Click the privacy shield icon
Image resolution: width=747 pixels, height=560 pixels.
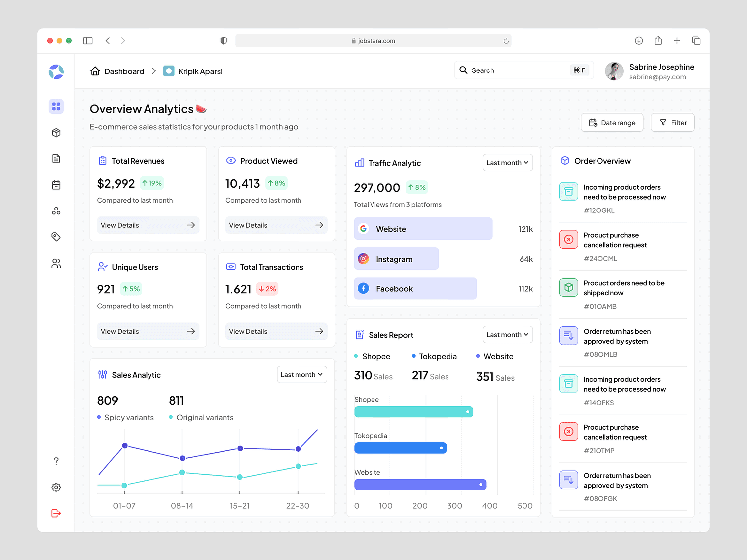[x=224, y=41]
